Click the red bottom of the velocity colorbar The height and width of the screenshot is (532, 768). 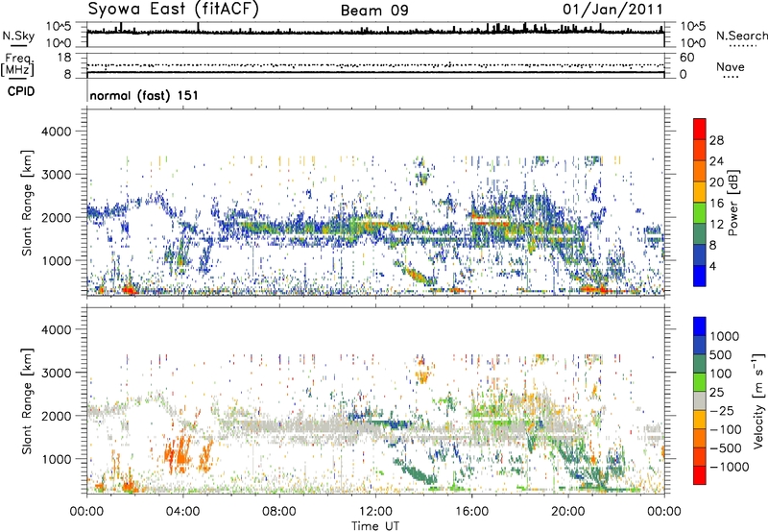700,475
